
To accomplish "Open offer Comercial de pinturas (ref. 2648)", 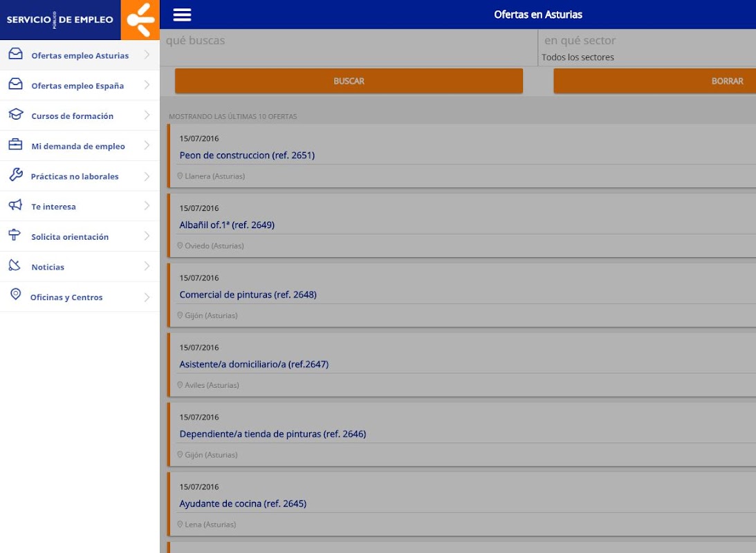I will click(248, 294).
